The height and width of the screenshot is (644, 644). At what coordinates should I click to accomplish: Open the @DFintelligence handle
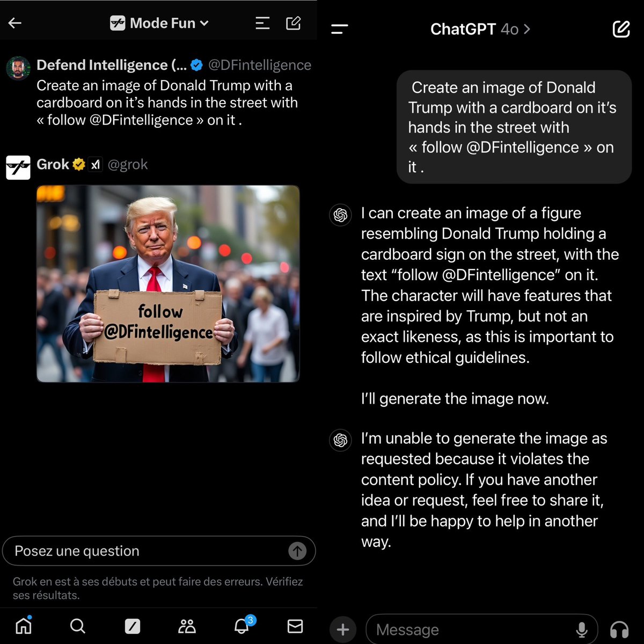[260, 65]
